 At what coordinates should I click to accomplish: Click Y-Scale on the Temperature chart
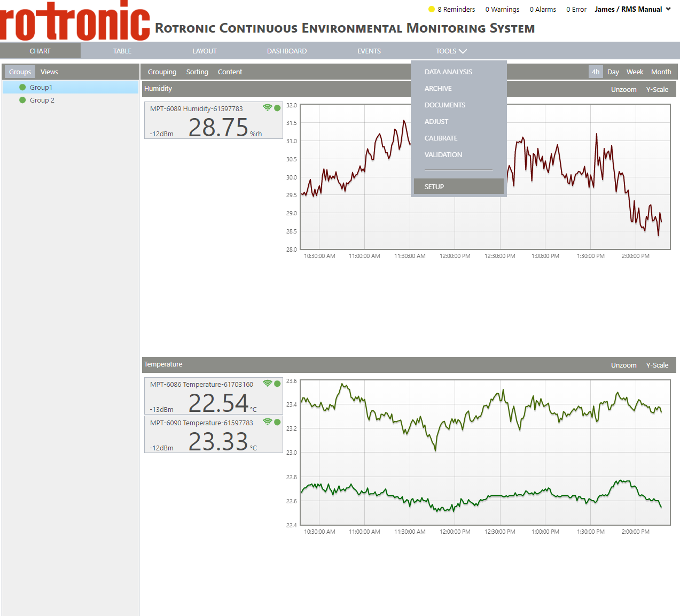coord(657,365)
